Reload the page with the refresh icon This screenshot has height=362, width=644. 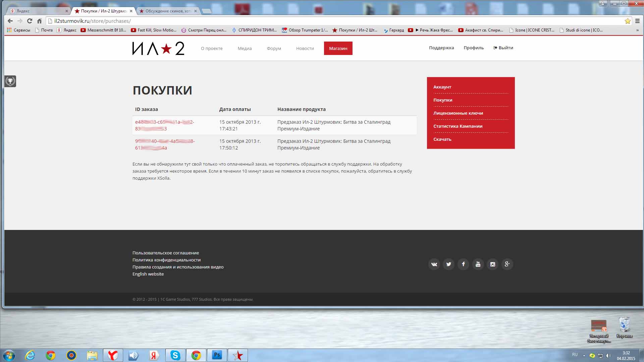[x=30, y=21]
